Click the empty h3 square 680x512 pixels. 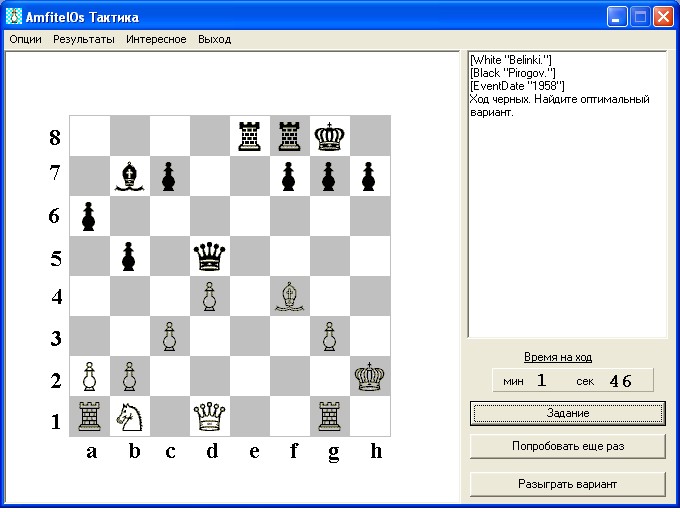(x=370, y=336)
